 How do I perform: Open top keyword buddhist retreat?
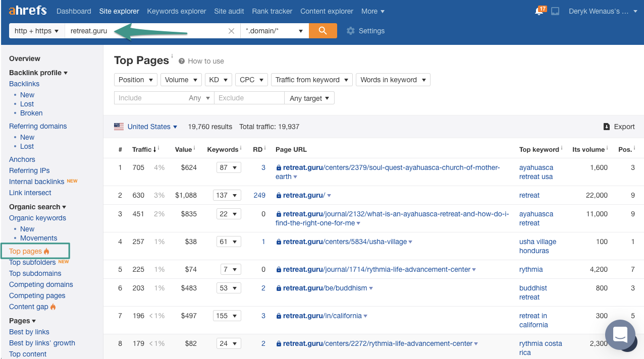pyautogui.click(x=533, y=292)
